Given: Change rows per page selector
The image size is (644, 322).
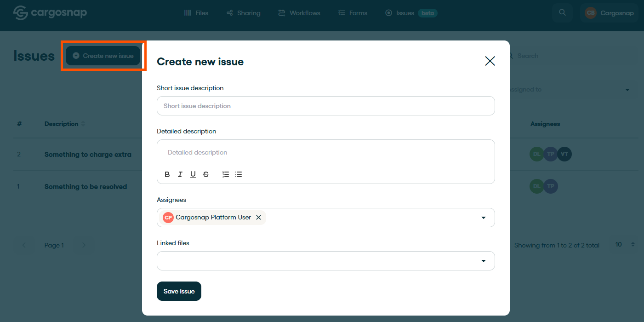Looking at the screenshot, I should (x=624, y=245).
